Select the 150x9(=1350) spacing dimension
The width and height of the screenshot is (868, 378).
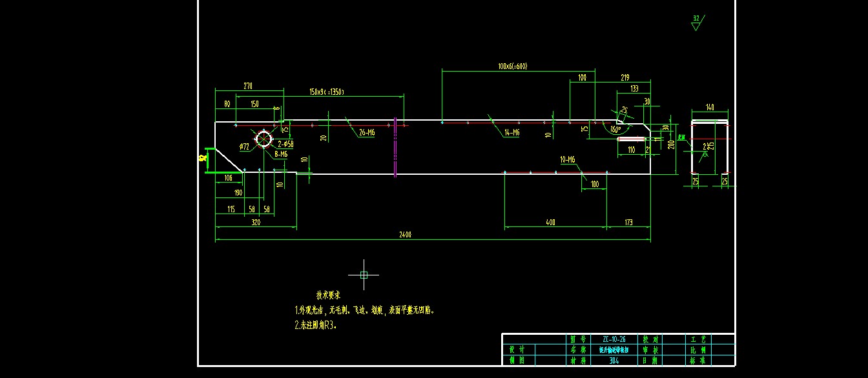coord(326,92)
